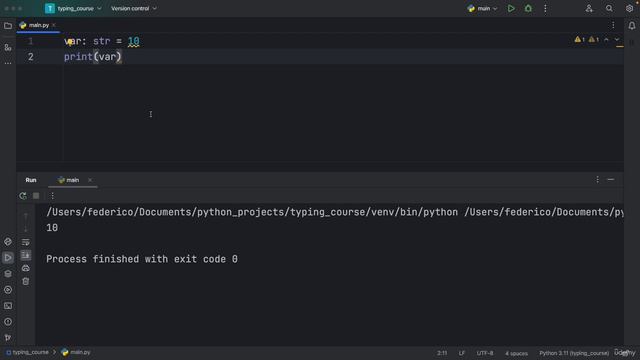This screenshot has width=640, height=360.
Task: Click yellow warning stripe in error scrollbar
Action: (x=620, y=47)
